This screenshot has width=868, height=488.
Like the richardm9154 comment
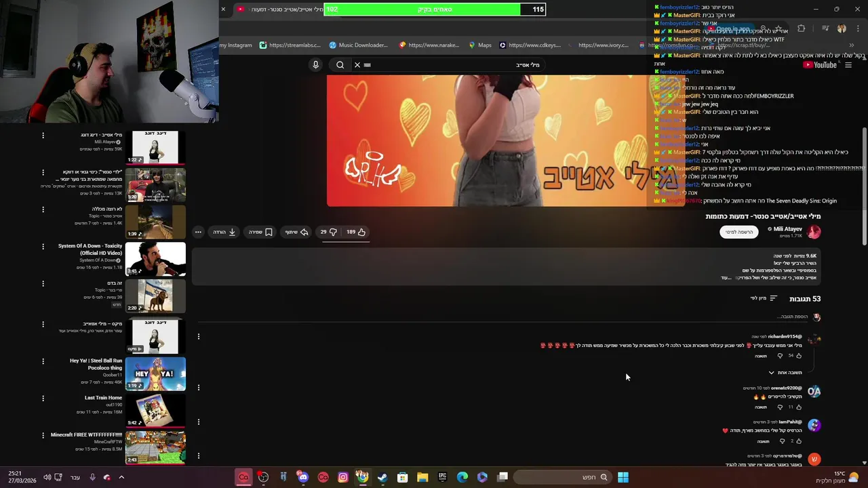[799, 356]
